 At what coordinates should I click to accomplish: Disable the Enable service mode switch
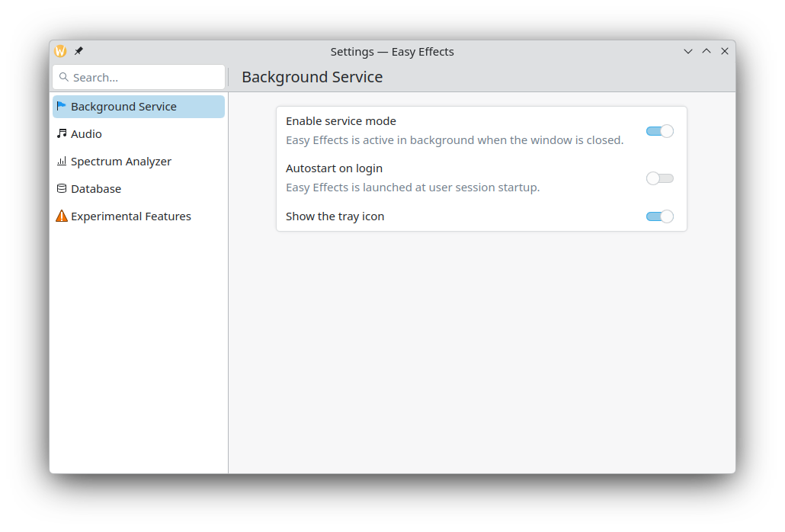pos(659,131)
